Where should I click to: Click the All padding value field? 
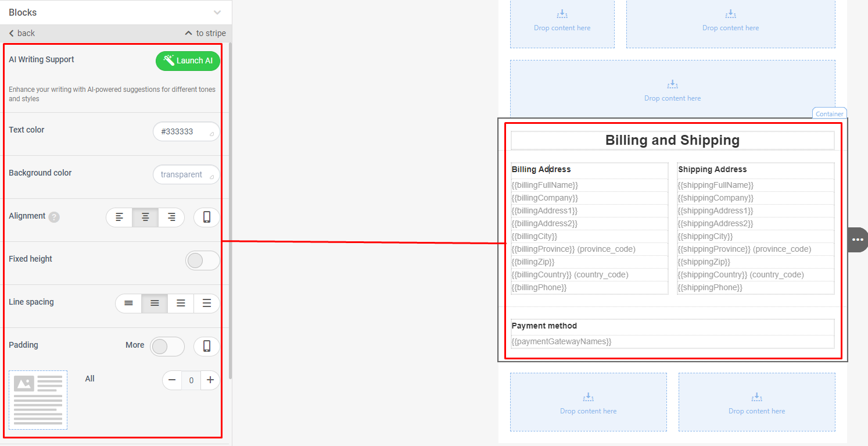(191, 380)
